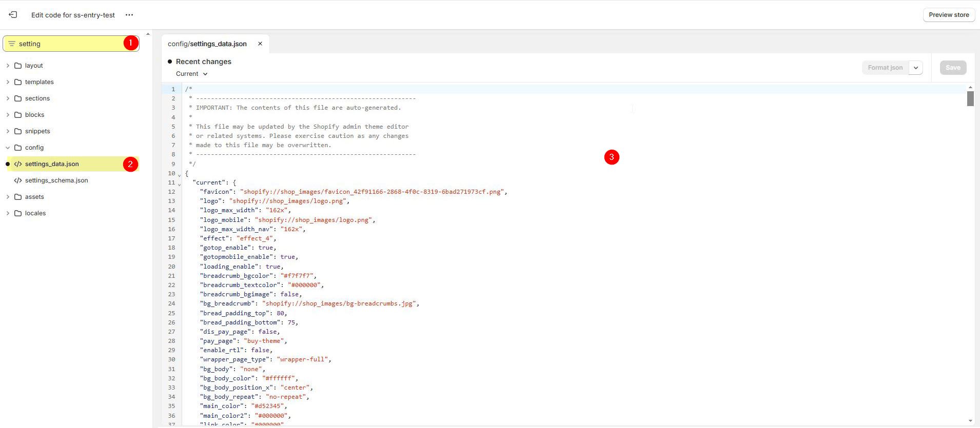Click the Save button
Image resolution: width=980 pixels, height=428 pixels.
coord(953,68)
